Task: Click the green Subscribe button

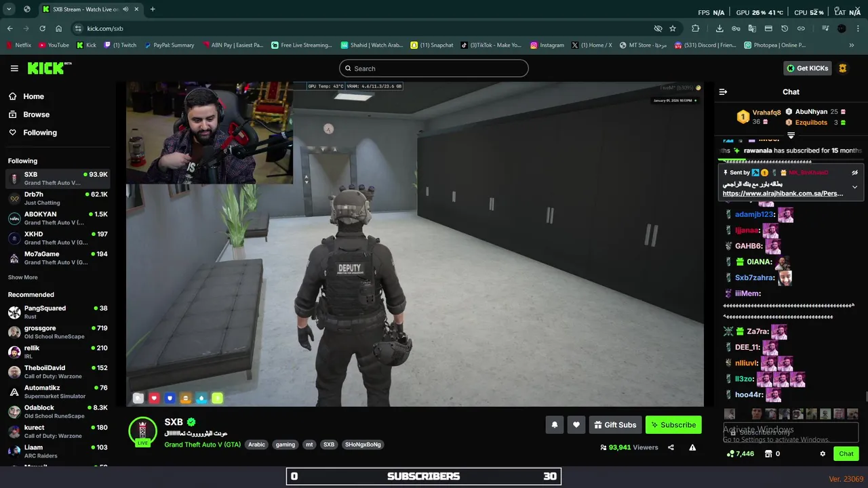Action: pos(673,425)
